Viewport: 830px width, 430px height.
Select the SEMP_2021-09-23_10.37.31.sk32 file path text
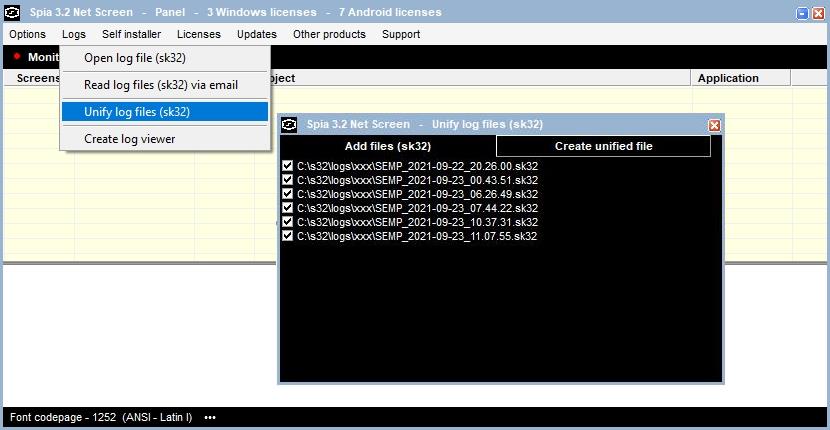coord(418,222)
